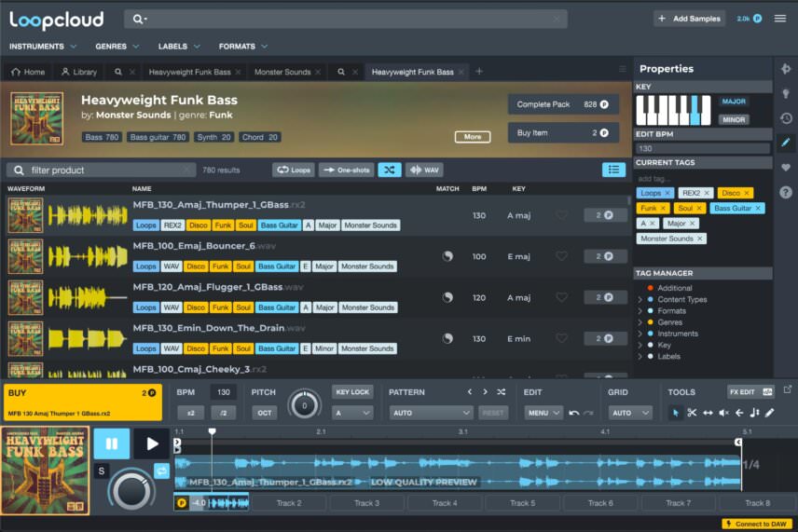
Task: Expand Instruments in Tag Manager
Action: click(640, 334)
